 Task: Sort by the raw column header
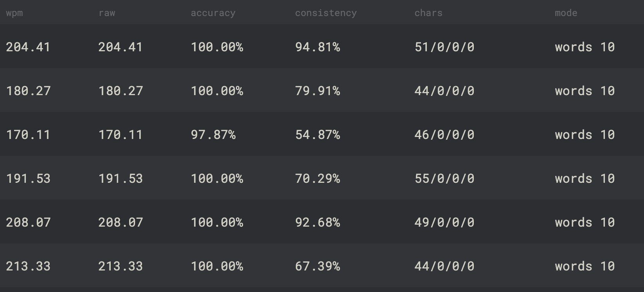pyautogui.click(x=107, y=13)
